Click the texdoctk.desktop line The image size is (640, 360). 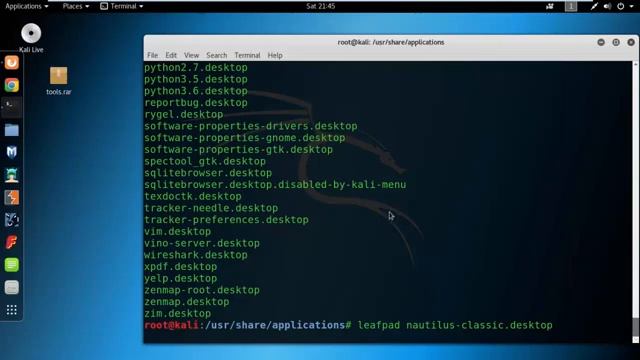[x=193, y=196]
